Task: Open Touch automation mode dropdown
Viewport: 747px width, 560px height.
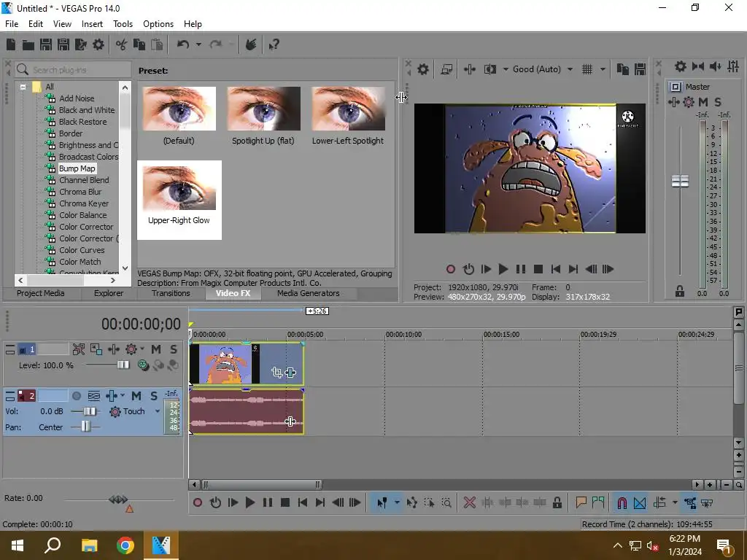Action: (158, 411)
